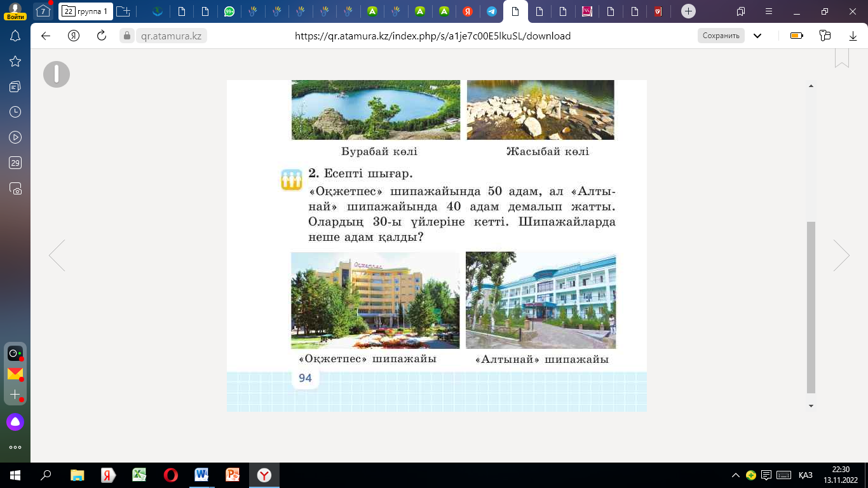868x488 pixels.
Task: Open the extensions icon in toolbar
Action: pyautogui.click(x=825, y=36)
